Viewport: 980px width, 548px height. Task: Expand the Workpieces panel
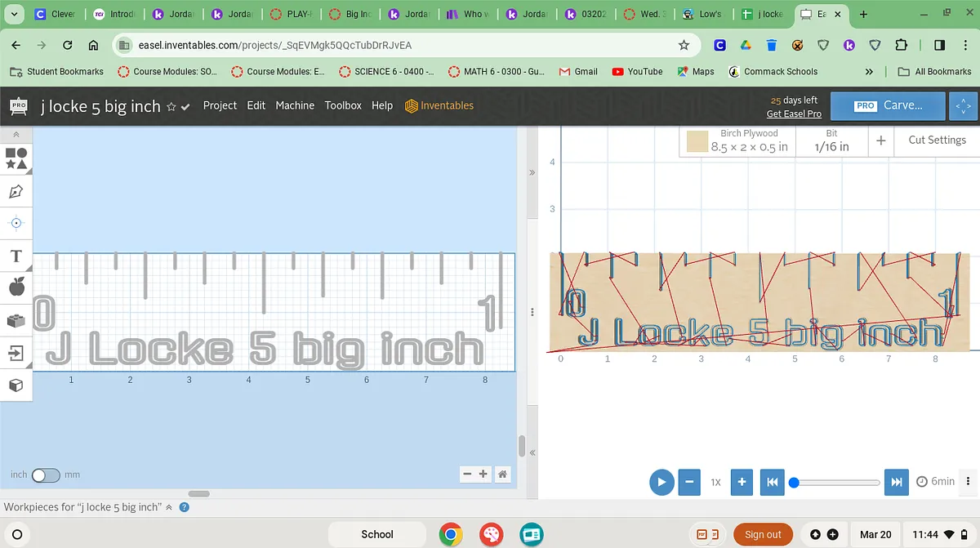click(169, 507)
